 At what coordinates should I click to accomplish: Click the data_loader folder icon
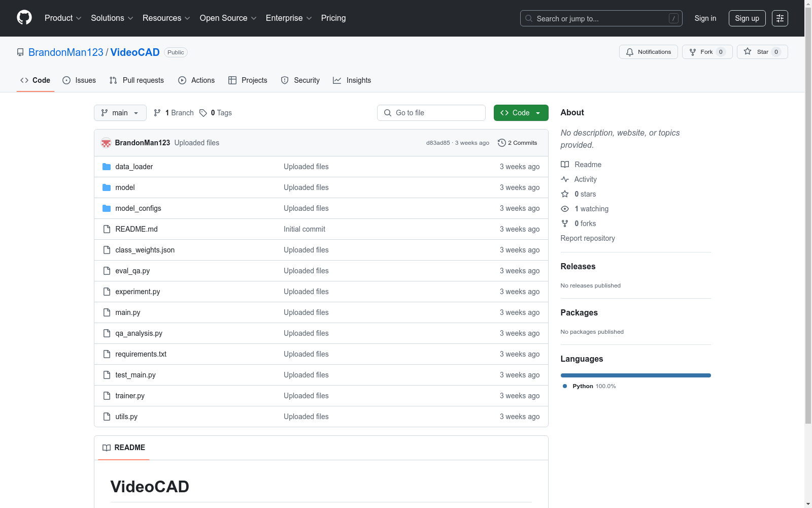click(x=107, y=167)
